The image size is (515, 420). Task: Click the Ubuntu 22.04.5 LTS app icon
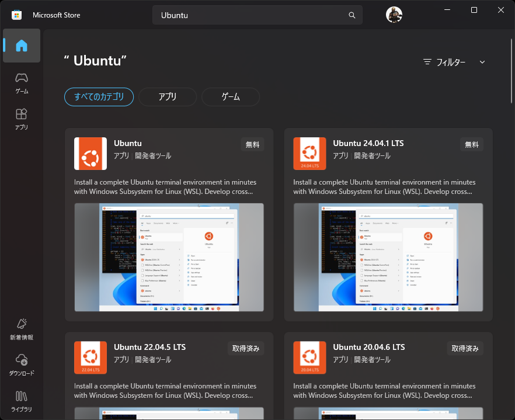[x=91, y=357]
